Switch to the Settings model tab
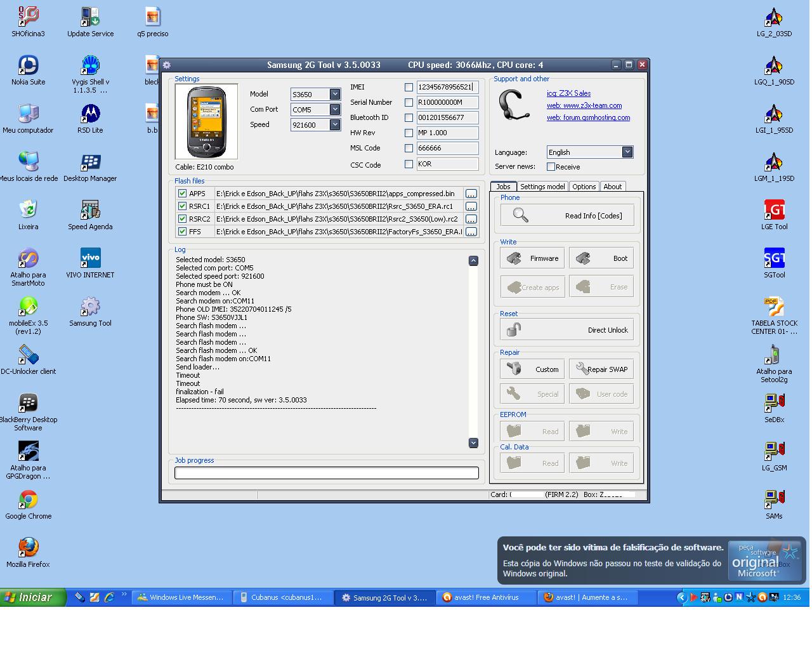 tap(542, 187)
